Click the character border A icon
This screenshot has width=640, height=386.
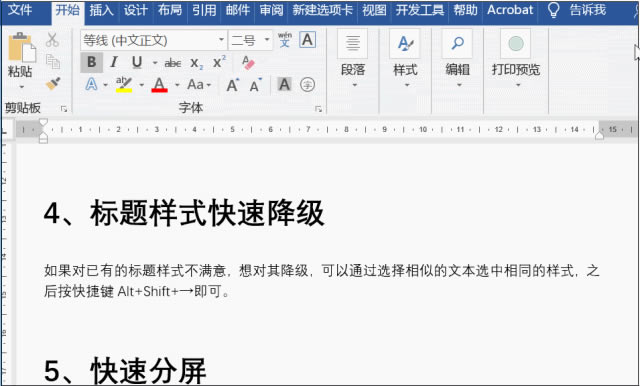coord(307,40)
